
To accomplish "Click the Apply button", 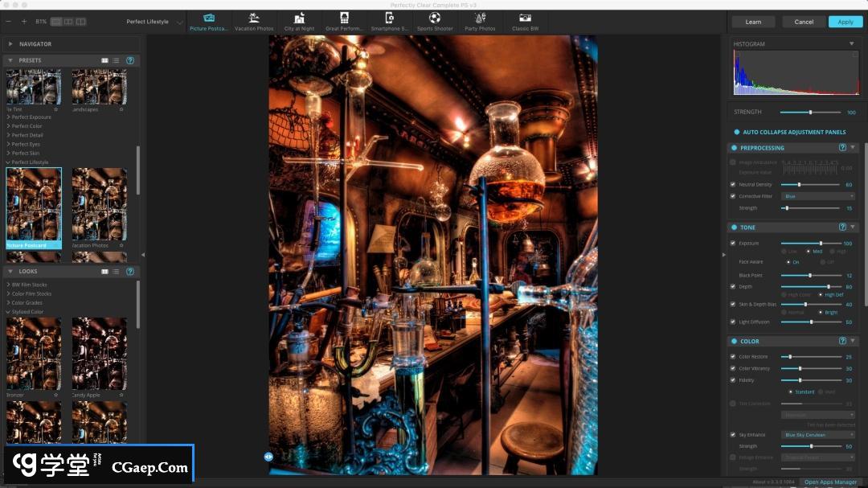I will click(x=845, y=22).
